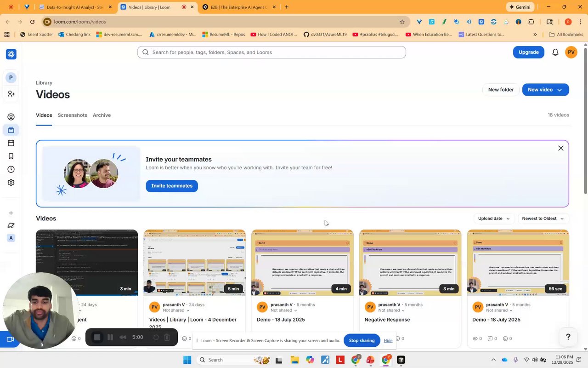This screenshot has height=368, width=588.
Task: Switch to the Videos tab
Action: click(x=44, y=115)
